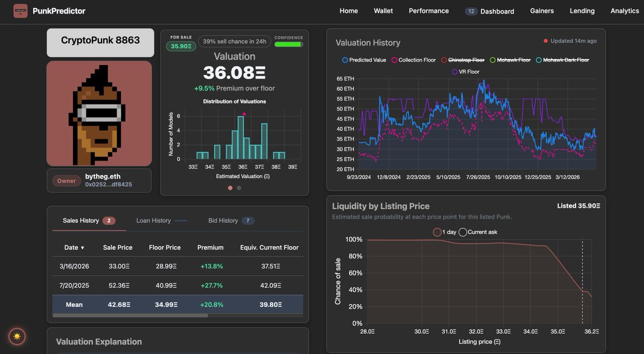Click the 35.90Ξ for sale badge
Screen dimensions: 644x354
click(181, 46)
